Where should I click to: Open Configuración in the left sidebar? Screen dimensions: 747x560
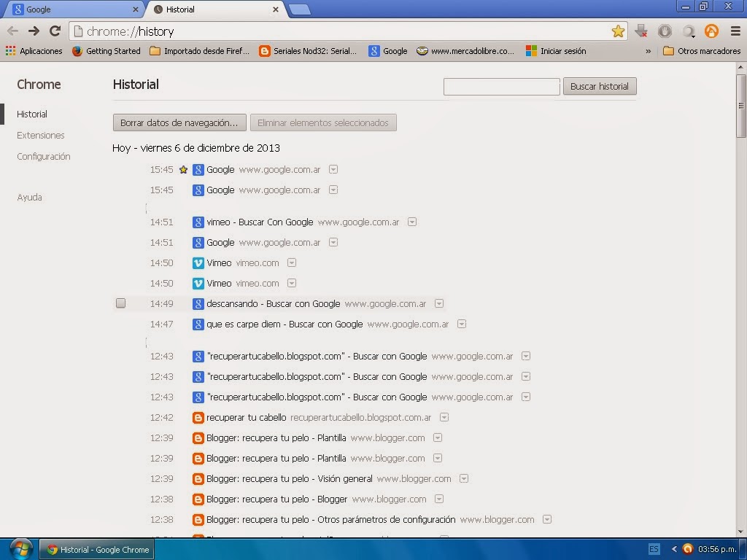click(x=43, y=156)
